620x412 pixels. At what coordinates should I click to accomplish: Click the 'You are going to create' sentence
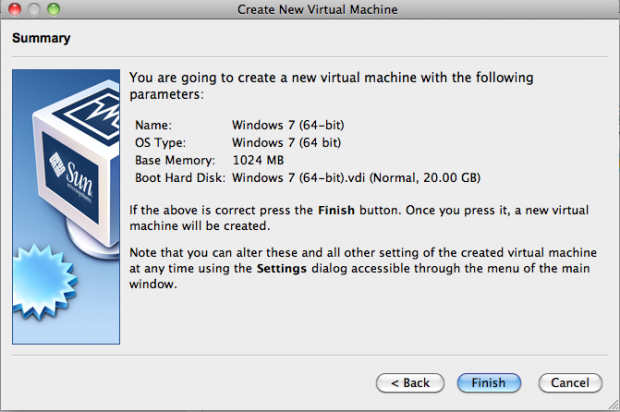[331, 86]
